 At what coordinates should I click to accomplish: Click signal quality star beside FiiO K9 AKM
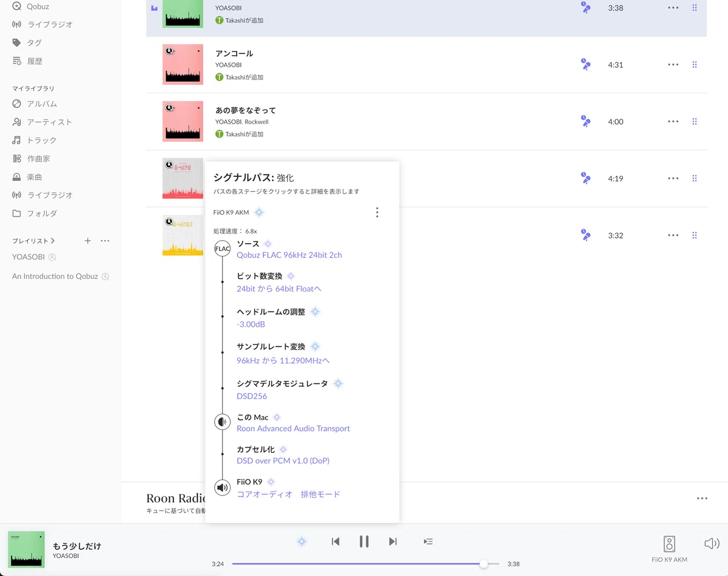coord(259,212)
